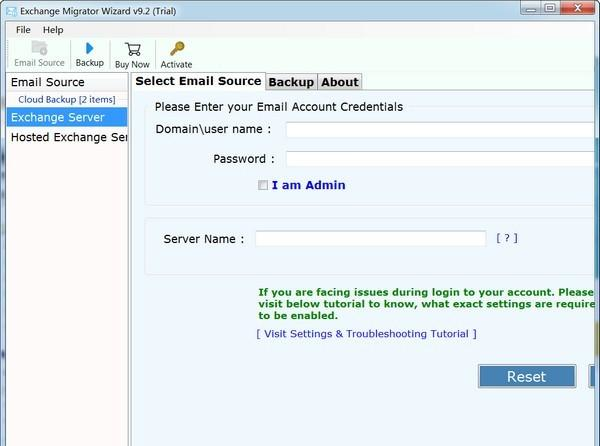Click the application icon in title bar
This screenshot has height=446, width=600.
pos(11,11)
